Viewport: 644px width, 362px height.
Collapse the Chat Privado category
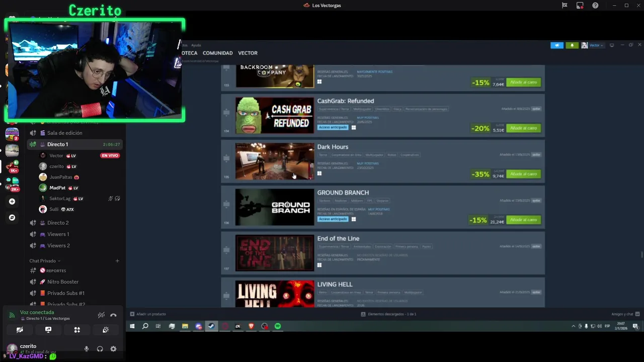pos(45,261)
